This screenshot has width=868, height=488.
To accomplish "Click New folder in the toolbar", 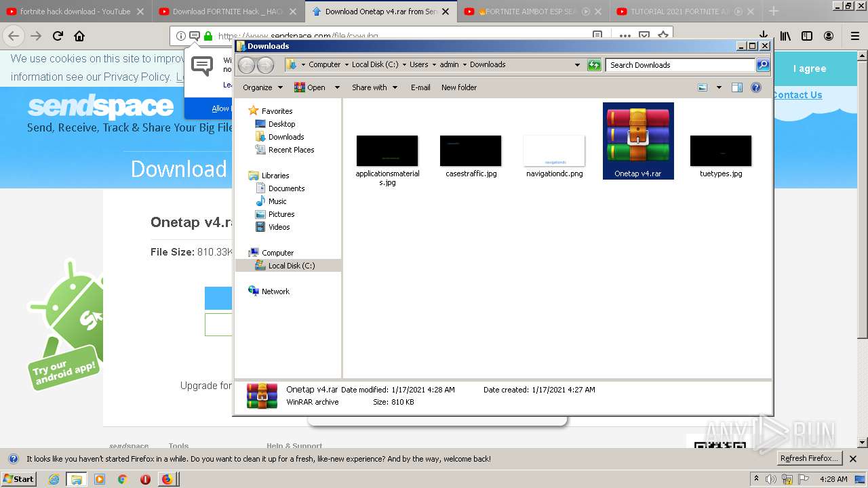I will tap(459, 87).
